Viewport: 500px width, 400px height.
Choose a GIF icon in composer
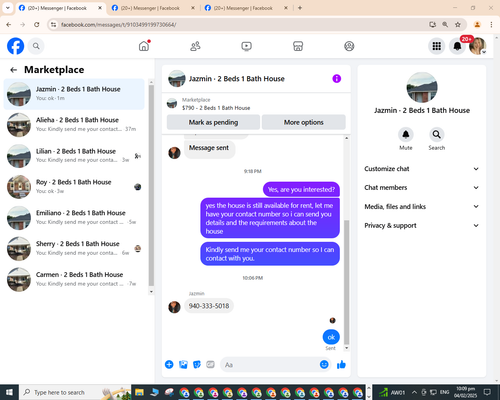pos(210,364)
